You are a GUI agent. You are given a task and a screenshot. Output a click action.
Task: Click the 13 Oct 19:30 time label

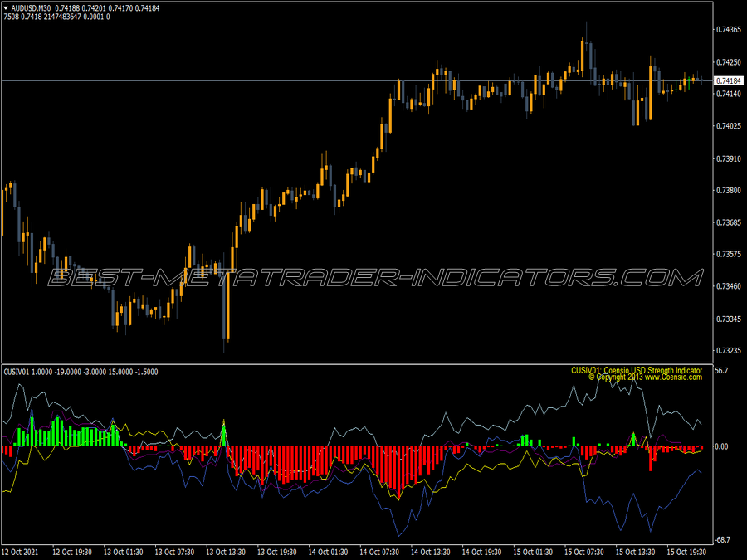(276, 553)
